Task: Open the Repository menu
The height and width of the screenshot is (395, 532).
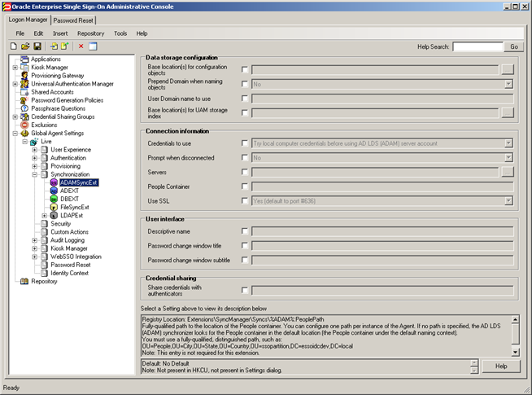Action: click(90, 33)
